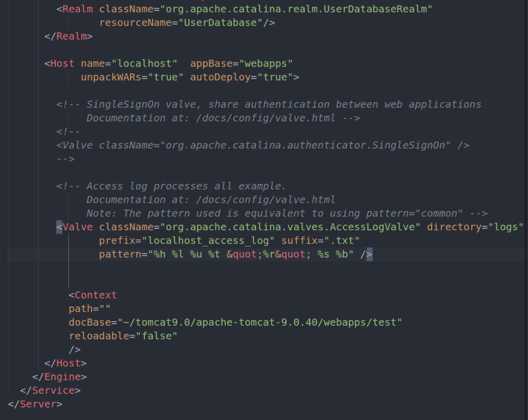The width and height of the screenshot is (528, 420).
Task: Click the appBase "webapps" value
Action: [x=266, y=64]
